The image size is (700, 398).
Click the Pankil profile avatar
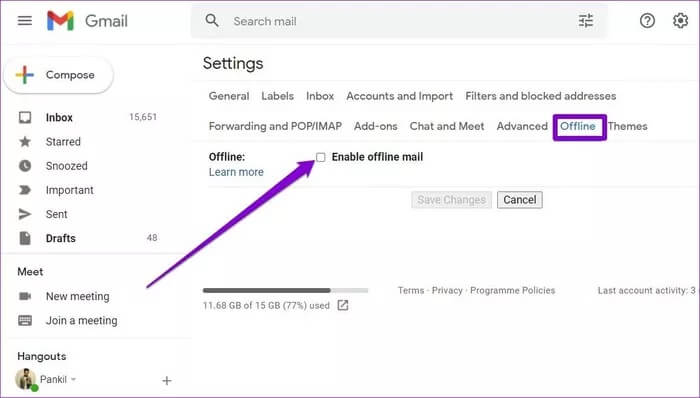pyautogui.click(x=26, y=379)
